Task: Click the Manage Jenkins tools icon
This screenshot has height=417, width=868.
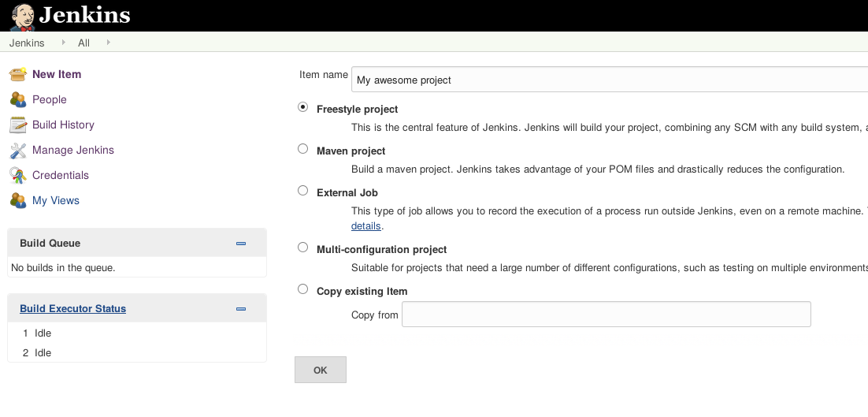Action: pos(18,150)
